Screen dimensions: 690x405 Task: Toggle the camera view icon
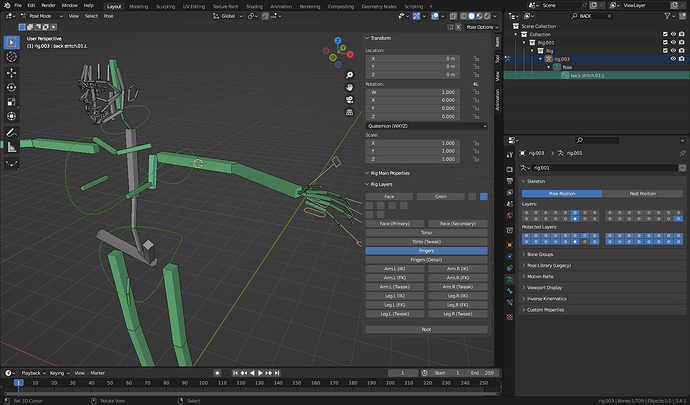point(349,100)
